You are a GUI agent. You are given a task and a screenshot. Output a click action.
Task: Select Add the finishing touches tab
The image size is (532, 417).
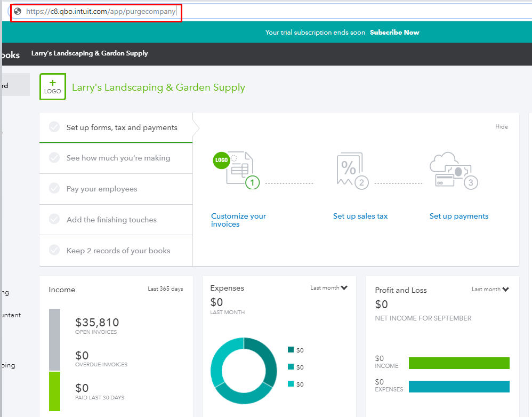pos(116,220)
